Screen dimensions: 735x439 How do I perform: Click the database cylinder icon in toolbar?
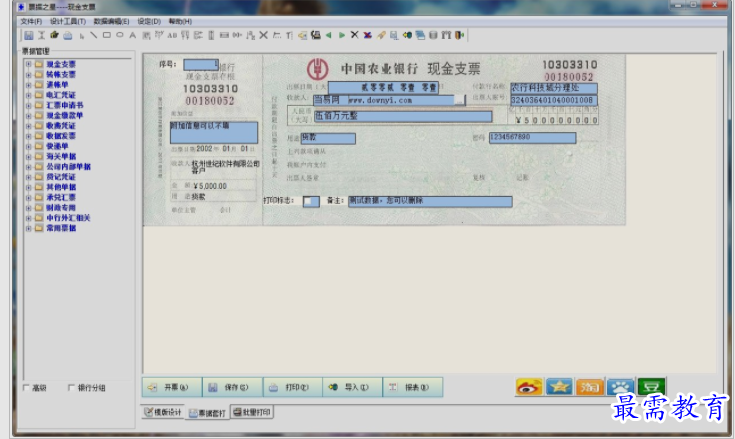433,35
